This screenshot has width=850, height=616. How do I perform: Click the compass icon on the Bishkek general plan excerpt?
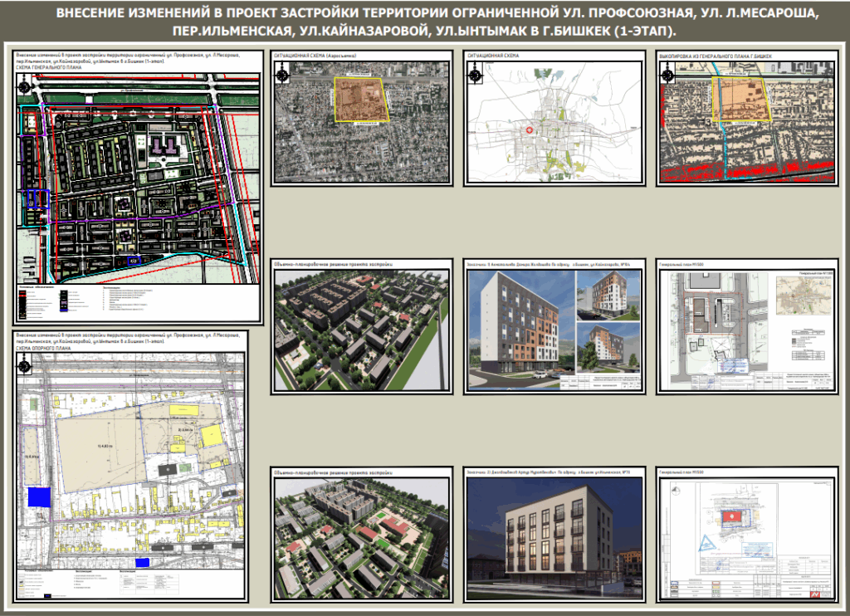click(669, 74)
